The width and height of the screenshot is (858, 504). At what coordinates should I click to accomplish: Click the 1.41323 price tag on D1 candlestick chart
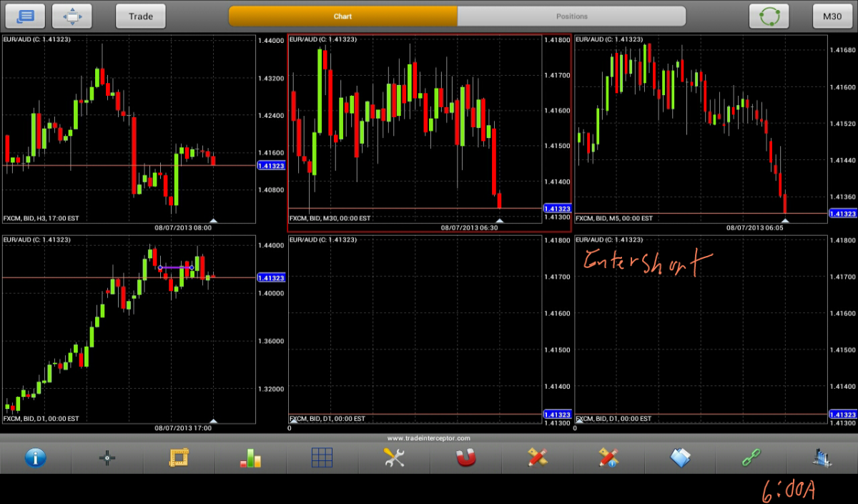coord(271,277)
